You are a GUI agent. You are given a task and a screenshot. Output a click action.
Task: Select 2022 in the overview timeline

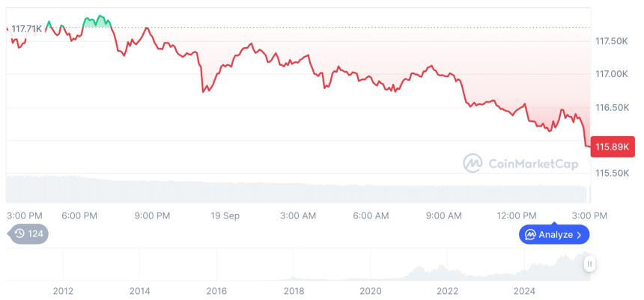pyautogui.click(x=447, y=290)
